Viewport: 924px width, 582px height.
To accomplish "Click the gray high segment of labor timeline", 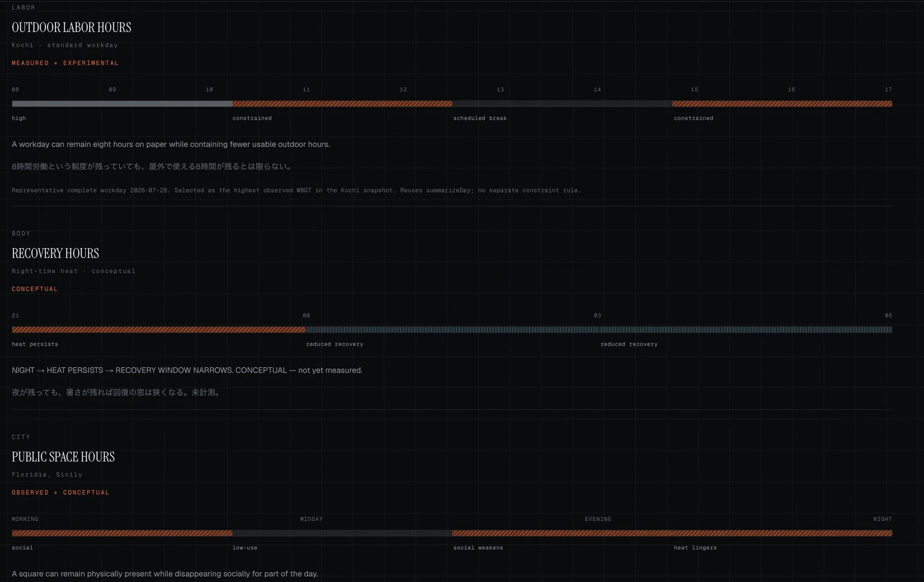I will [122, 104].
